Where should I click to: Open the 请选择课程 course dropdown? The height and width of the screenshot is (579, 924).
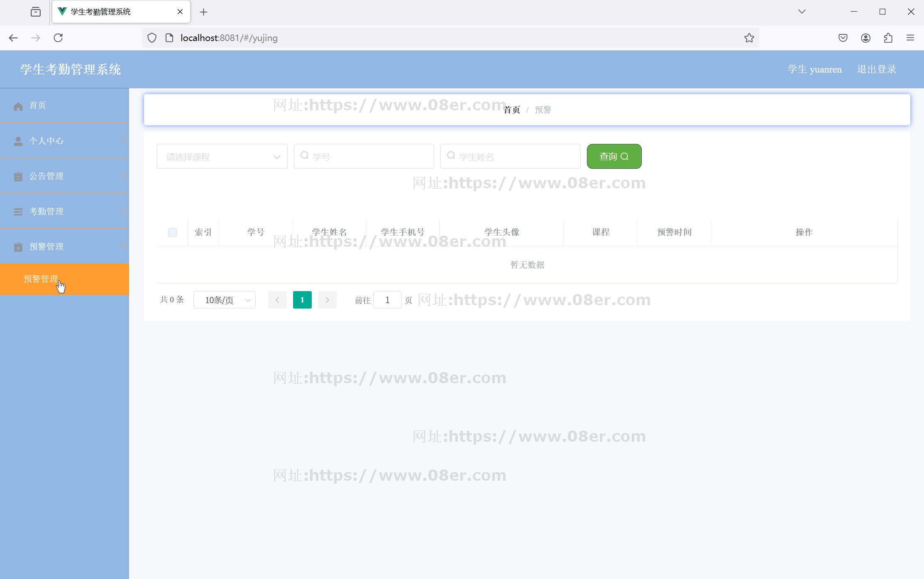(x=222, y=156)
